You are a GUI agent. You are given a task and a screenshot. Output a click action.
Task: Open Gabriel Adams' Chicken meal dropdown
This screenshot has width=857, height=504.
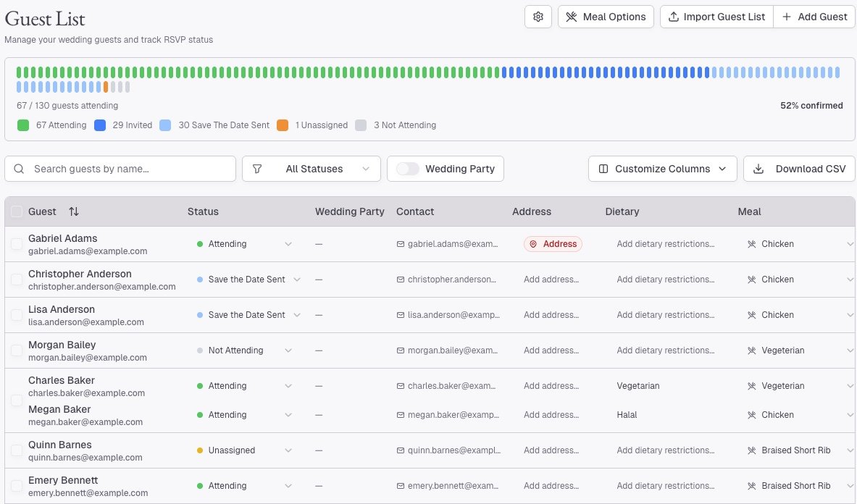800,244
